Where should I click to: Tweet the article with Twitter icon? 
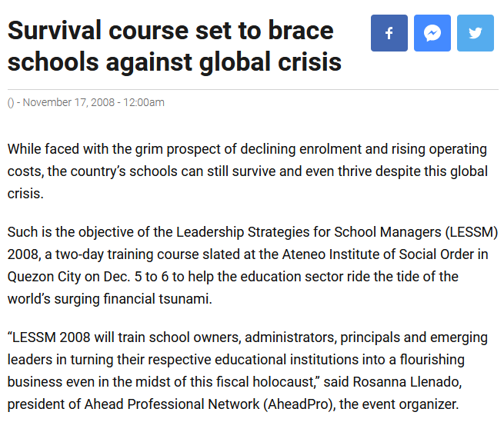click(475, 33)
